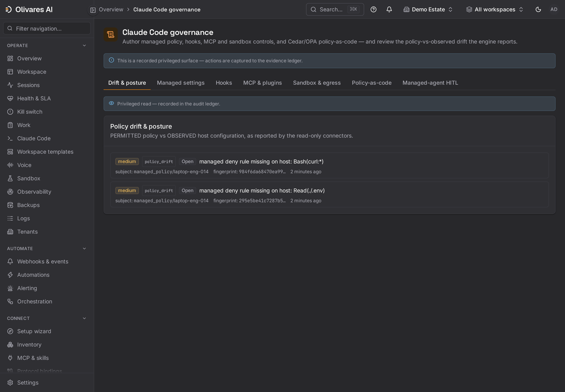Click the Inventory boxes icon
Viewport: 565px width, 392px height.
(x=10, y=345)
